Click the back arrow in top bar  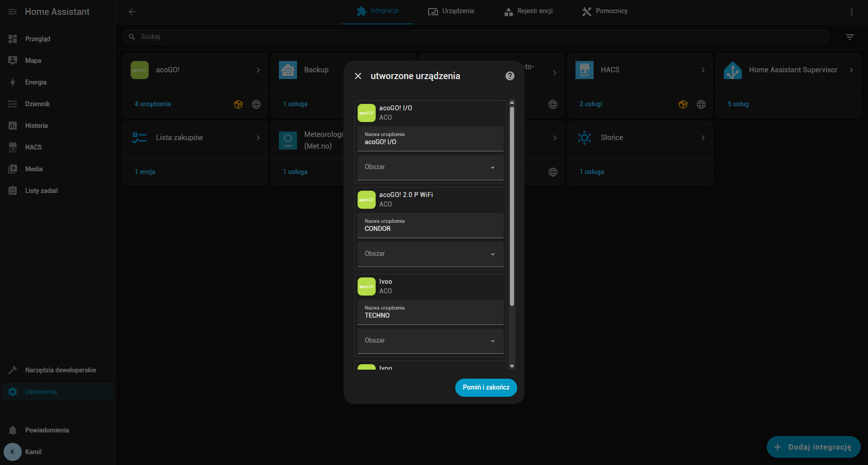[x=132, y=12]
